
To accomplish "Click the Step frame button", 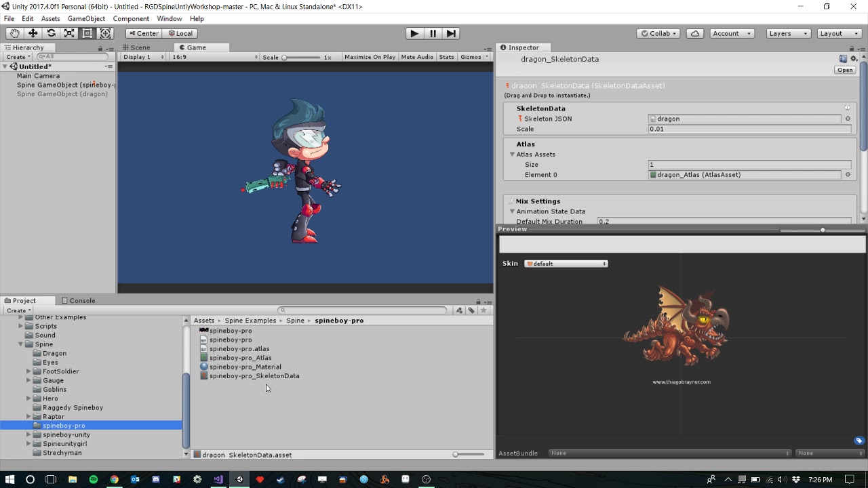I will (x=451, y=33).
